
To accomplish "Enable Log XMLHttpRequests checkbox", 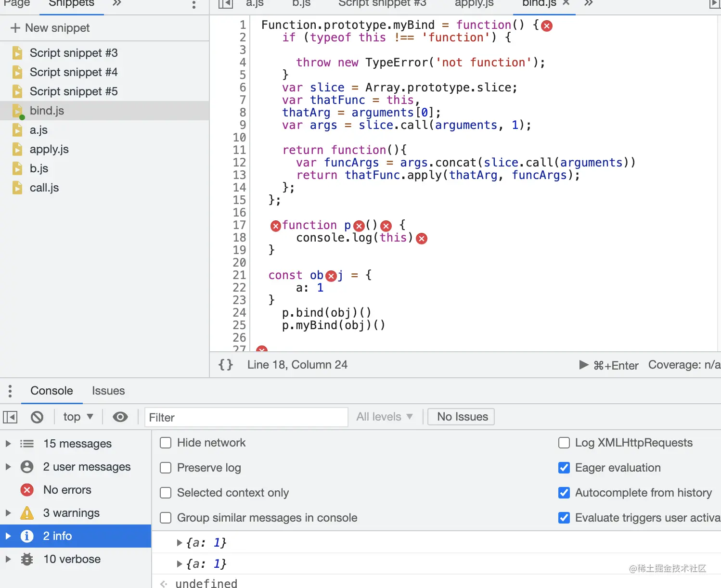I will (564, 443).
